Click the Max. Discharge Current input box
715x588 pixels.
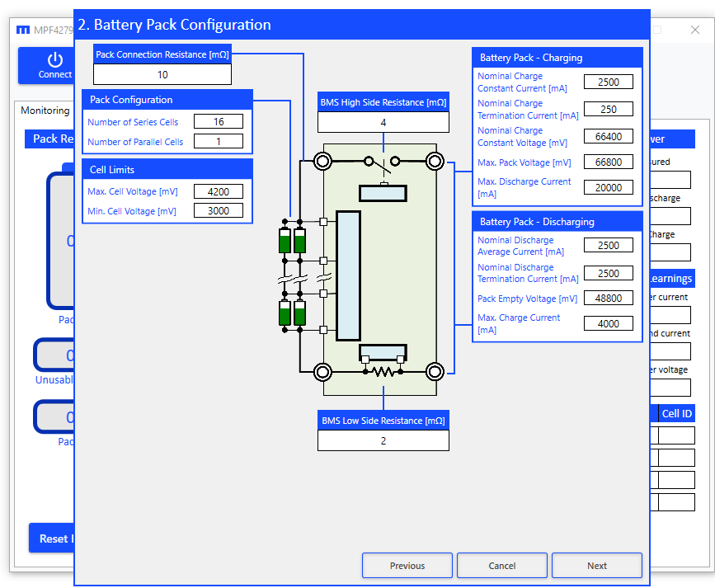pos(609,188)
